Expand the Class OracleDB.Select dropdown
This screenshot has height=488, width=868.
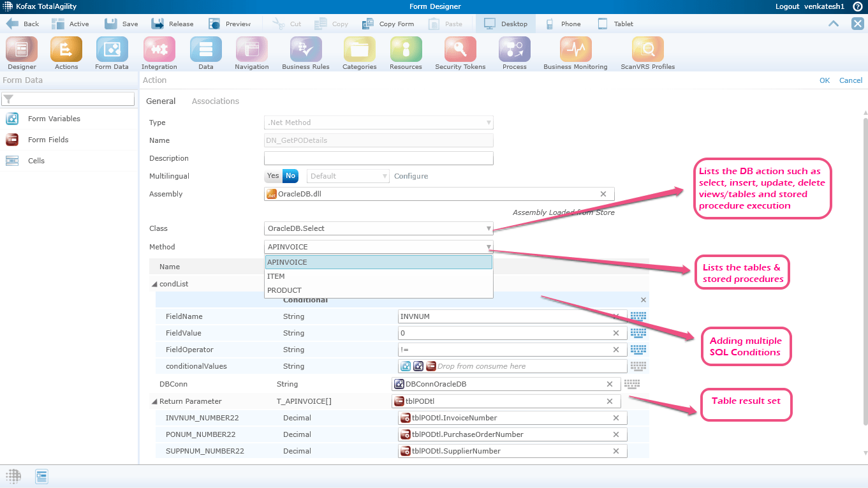(x=489, y=228)
